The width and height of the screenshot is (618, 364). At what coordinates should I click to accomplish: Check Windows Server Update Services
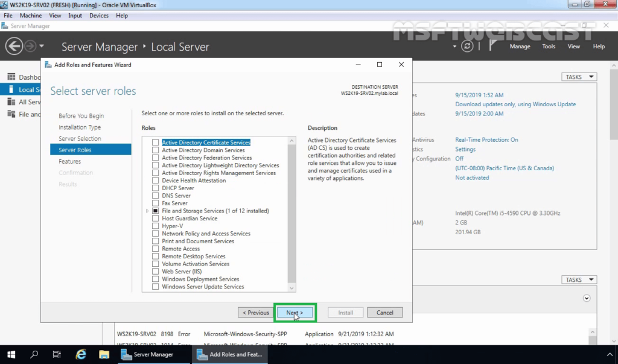coord(155,287)
